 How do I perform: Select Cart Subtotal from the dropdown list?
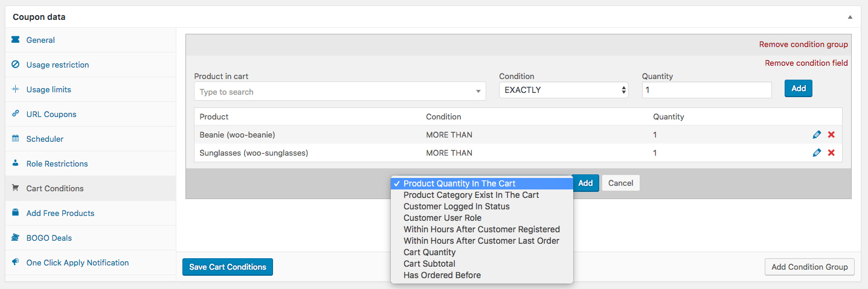click(429, 264)
